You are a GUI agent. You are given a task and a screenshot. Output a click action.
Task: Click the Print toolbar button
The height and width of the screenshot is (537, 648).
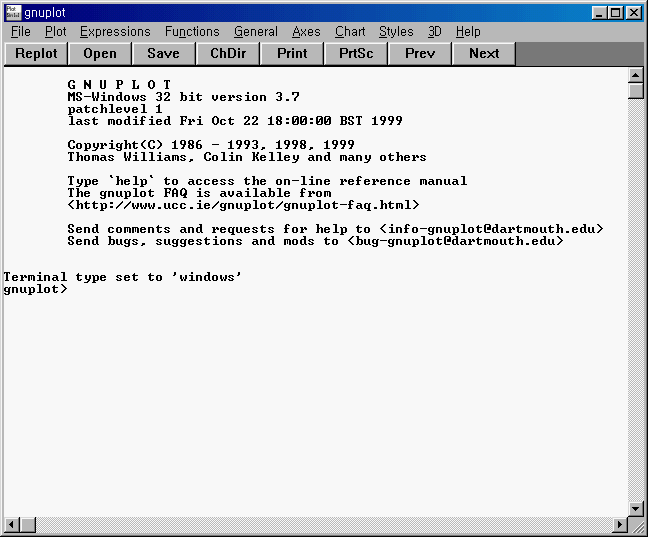pyautogui.click(x=292, y=54)
